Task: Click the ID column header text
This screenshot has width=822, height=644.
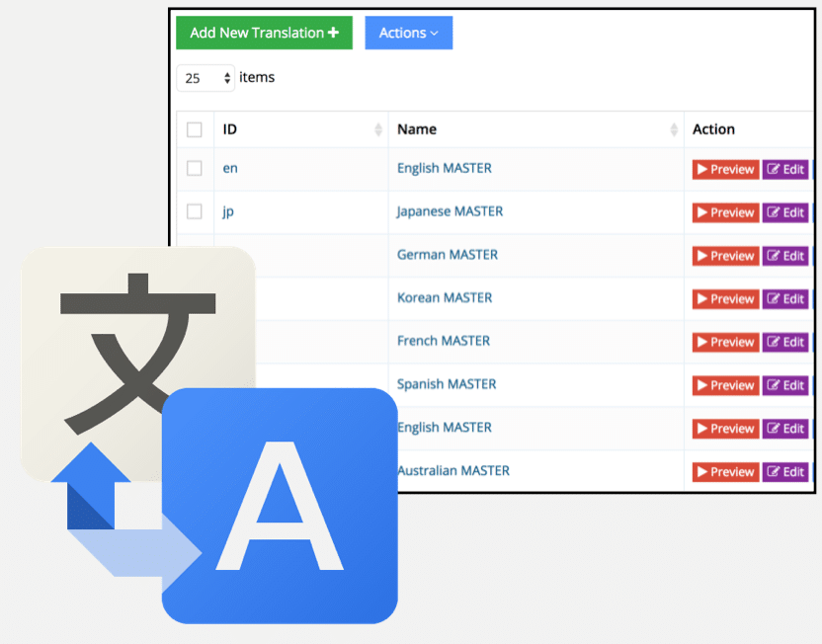Action: [x=229, y=129]
